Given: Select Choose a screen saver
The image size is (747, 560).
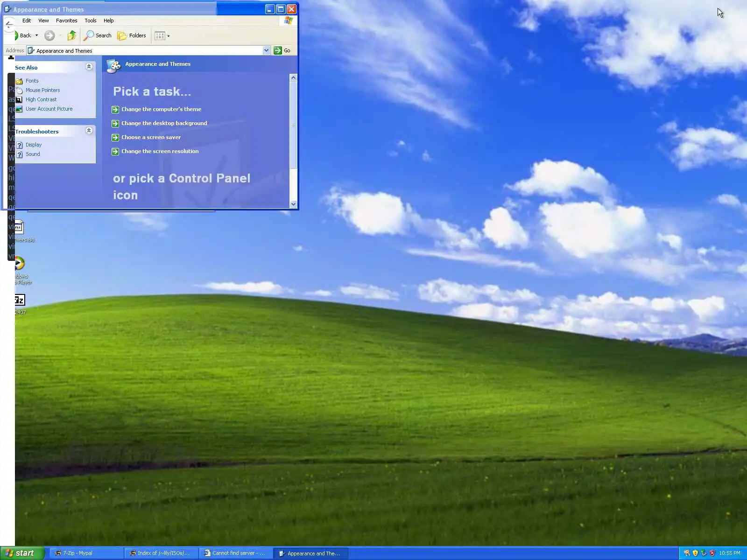Looking at the screenshot, I should coord(151,137).
